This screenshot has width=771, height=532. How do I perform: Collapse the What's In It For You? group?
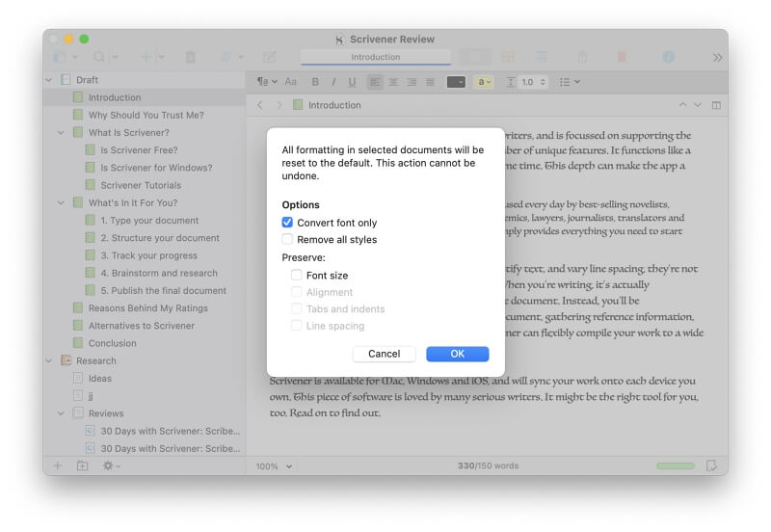click(61, 202)
